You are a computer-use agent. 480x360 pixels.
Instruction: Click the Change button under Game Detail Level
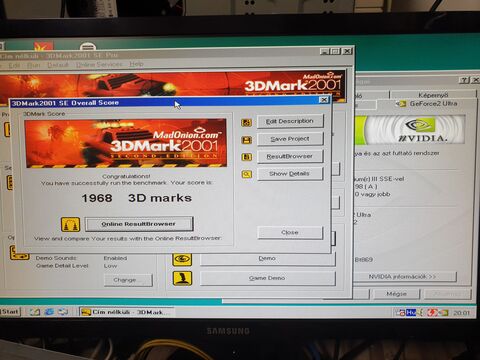tap(128, 280)
